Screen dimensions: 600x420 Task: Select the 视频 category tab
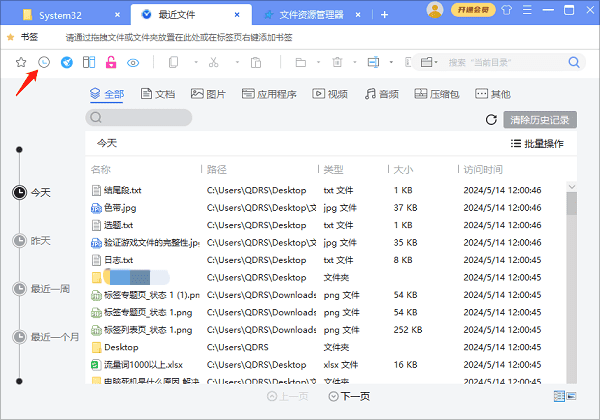(x=330, y=94)
